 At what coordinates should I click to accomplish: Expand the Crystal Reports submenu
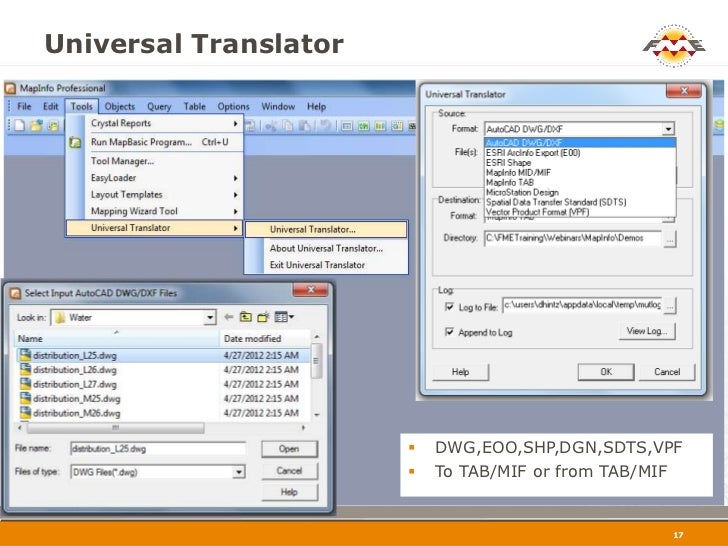pyautogui.click(x=235, y=124)
